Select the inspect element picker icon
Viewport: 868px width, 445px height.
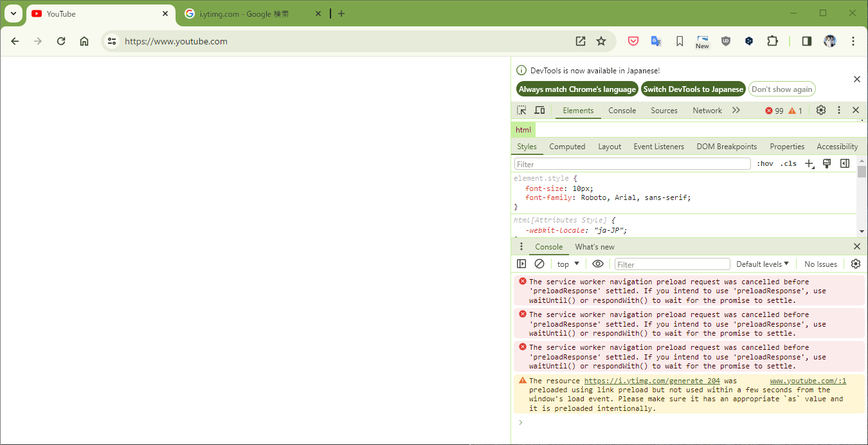click(x=521, y=111)
